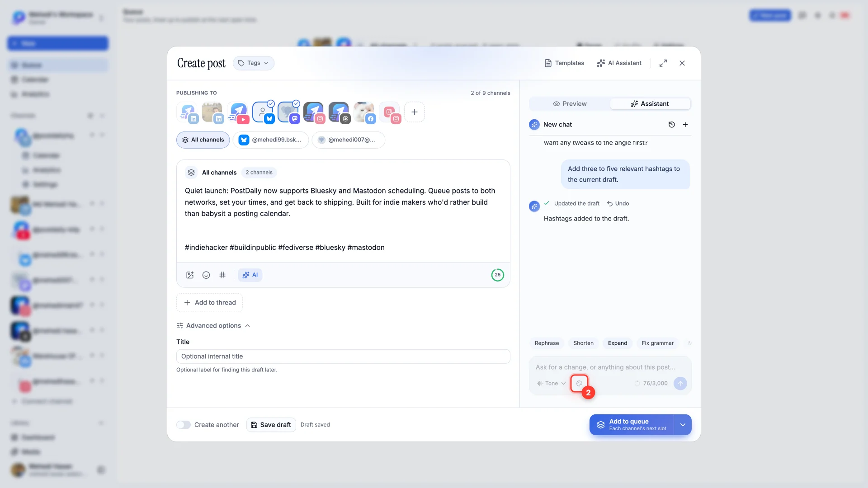The width and height of the screenshot is (868, 488).
Task: Undo the assistant's draft update
Action: point(618,204)
